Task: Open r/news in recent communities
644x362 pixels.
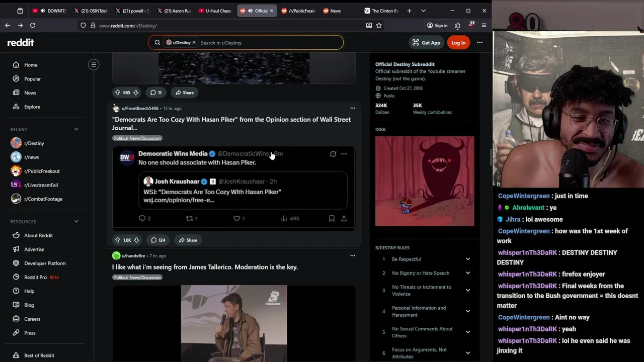Action: click(31, 157)
